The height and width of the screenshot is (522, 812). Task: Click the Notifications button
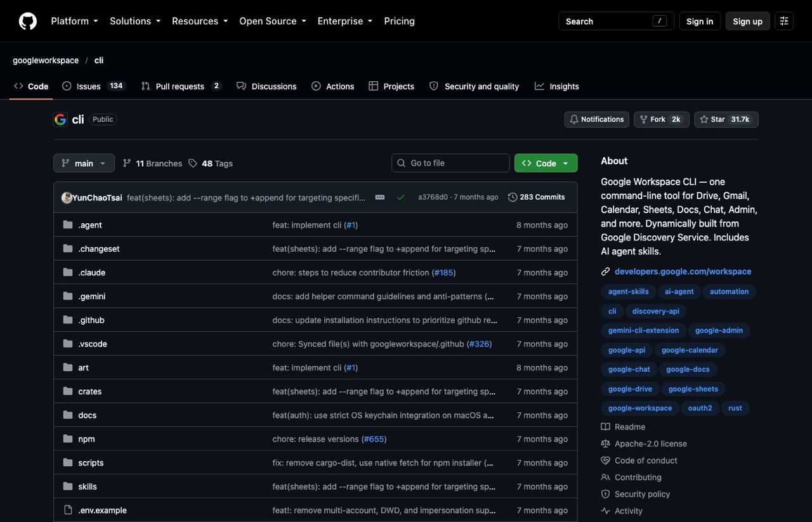[x=596, y=119]
